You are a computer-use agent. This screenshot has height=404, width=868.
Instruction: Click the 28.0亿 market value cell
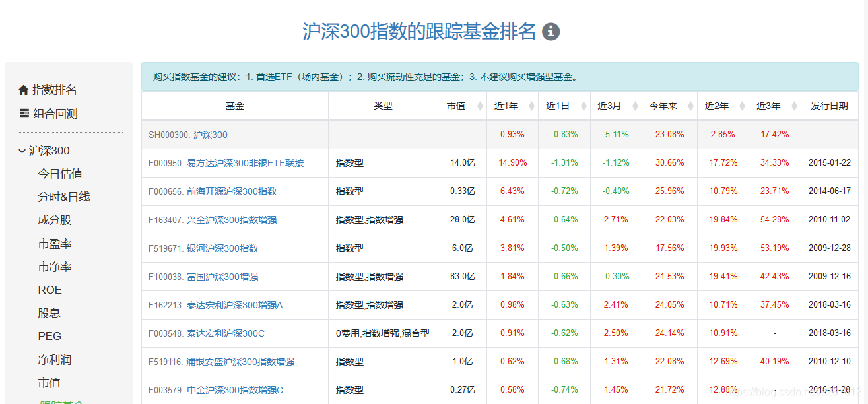coord(462,220)
